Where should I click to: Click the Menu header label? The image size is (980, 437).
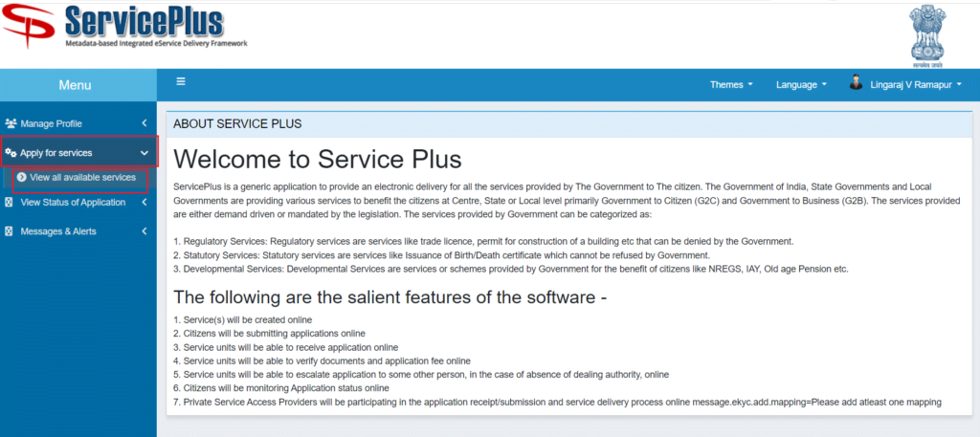pyautogui.click(x=75, y=85)
